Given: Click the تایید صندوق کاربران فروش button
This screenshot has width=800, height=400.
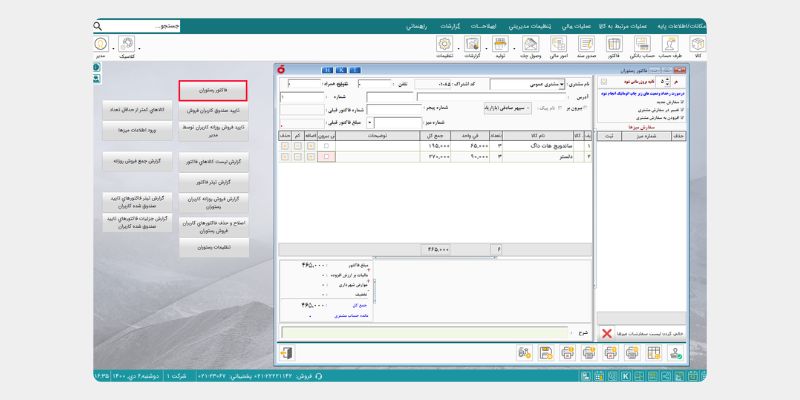Looking at the screenshot, I should pyautogui.click(x=214, y=110).
